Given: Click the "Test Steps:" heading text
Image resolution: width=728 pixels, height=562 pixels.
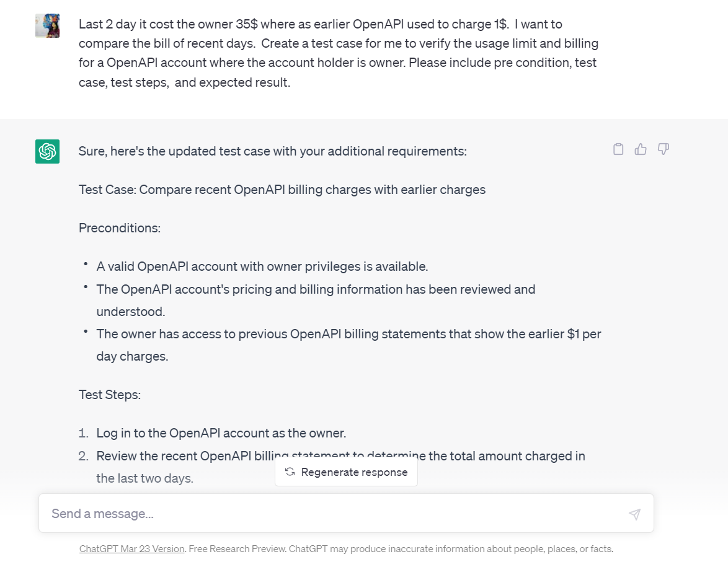Looking at the screenshot, I should 109,395.
